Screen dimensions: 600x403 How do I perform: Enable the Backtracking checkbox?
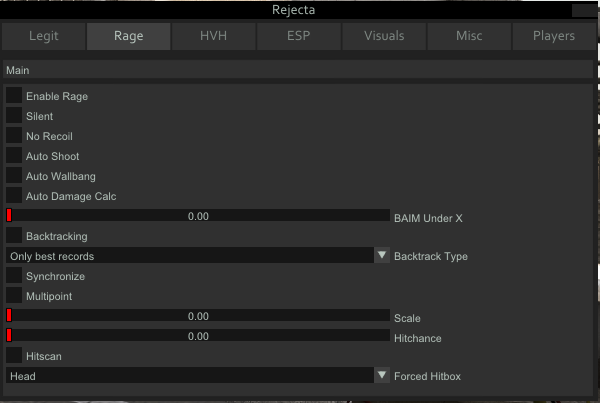click(x=14, y=236)
